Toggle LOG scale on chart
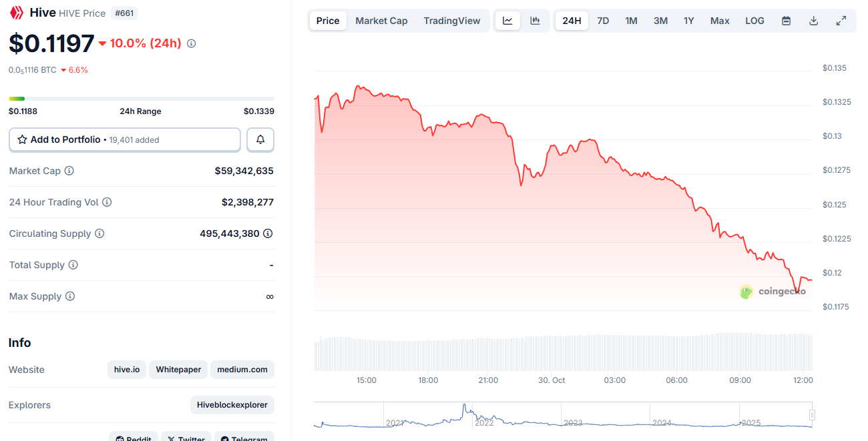Image resolution: width=868 pixels, height=441 pixels. click(x=754, y=21)
